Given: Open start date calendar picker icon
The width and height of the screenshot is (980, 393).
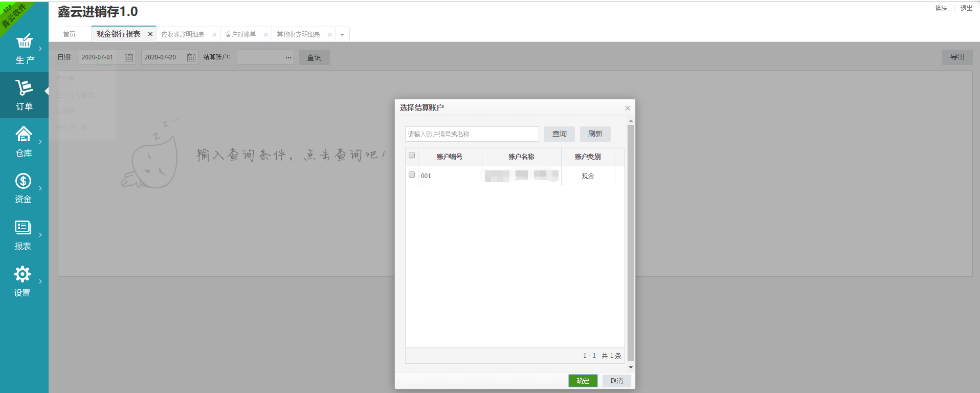Looking at the screenshot, I should (x=129, y=57).
